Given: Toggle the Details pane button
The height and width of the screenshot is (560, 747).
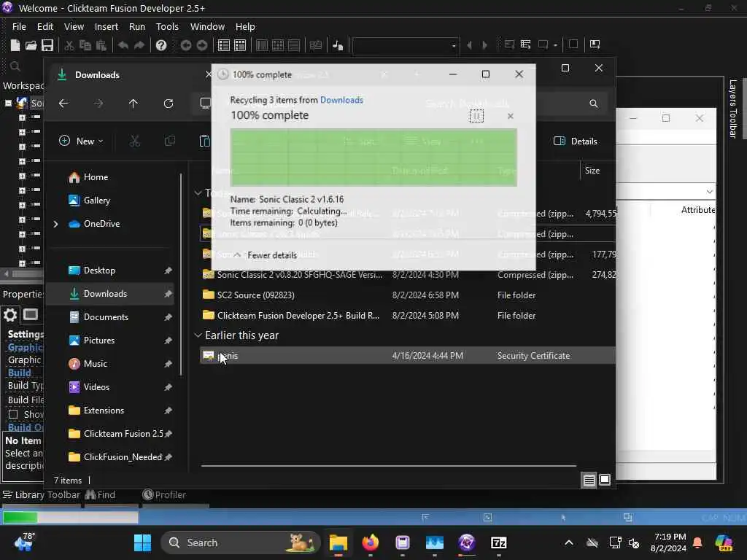Looking at the screenshot, I should coord(576,141).
